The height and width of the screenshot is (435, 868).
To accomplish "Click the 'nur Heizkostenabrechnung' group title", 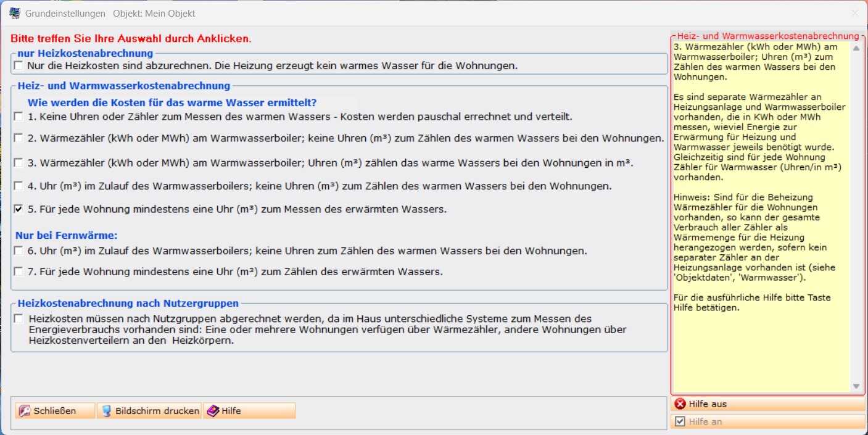I will pos(85,54).
